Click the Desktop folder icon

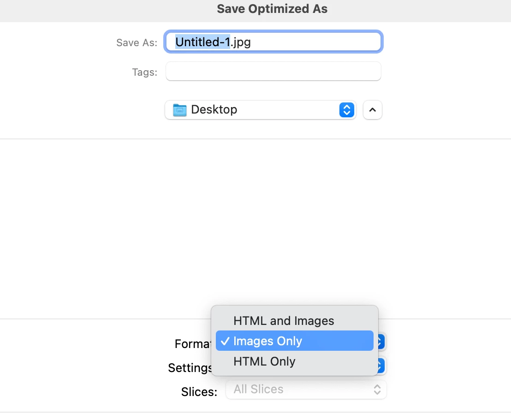[x=179, y=110]
